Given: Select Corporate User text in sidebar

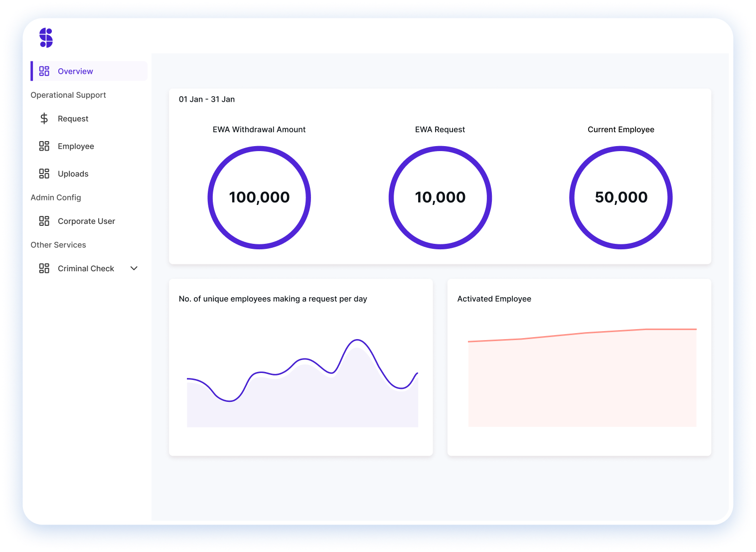Looking at the screenshot, I should 86,221.
